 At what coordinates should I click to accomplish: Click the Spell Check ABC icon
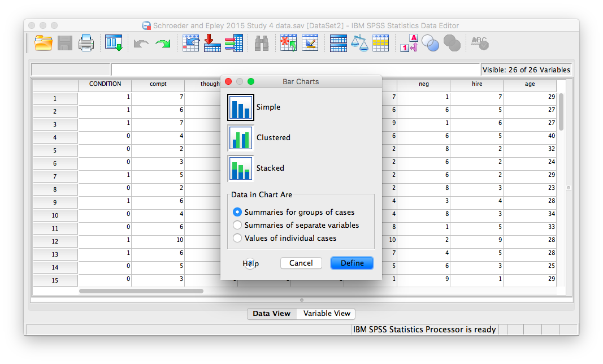pyautogui.click(x=480, y=43)
